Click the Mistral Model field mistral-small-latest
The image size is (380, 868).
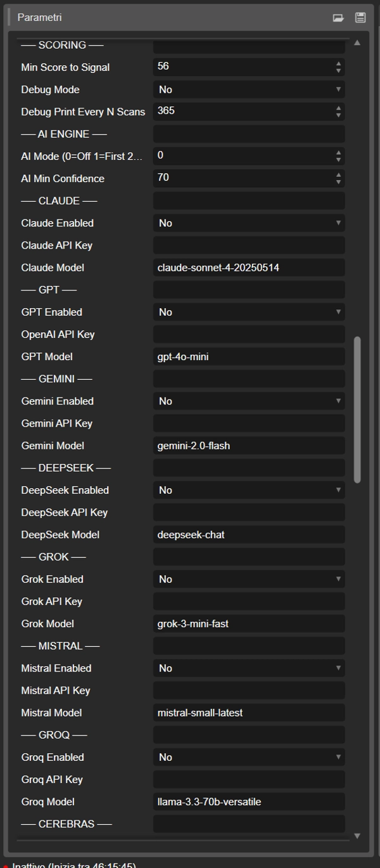pos(249,713)
